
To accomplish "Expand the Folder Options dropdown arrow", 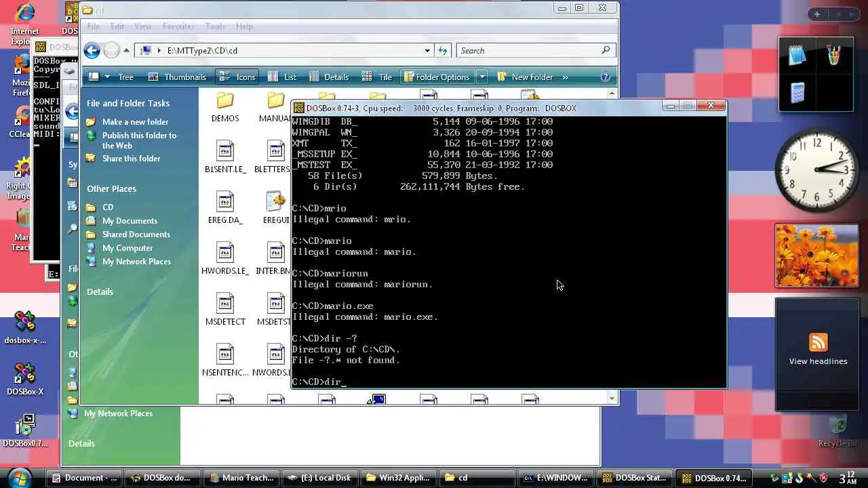I will click(x=481, y=77).
